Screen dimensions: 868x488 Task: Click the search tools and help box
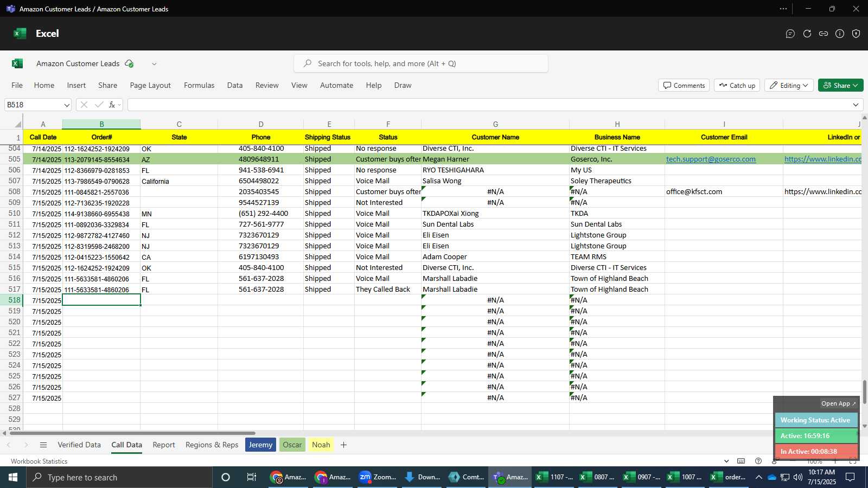(x=421, y=63)
